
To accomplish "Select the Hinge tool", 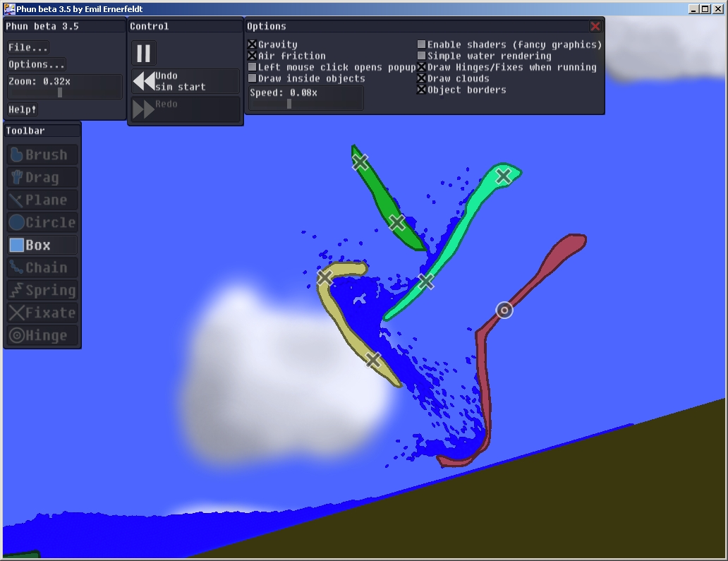I will 42,336.
